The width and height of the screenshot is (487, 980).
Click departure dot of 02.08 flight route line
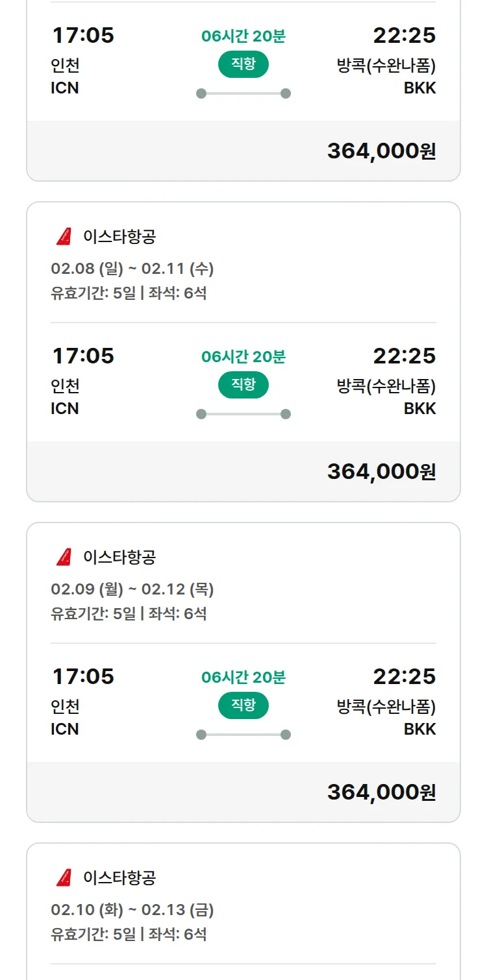tap(201, 414)
